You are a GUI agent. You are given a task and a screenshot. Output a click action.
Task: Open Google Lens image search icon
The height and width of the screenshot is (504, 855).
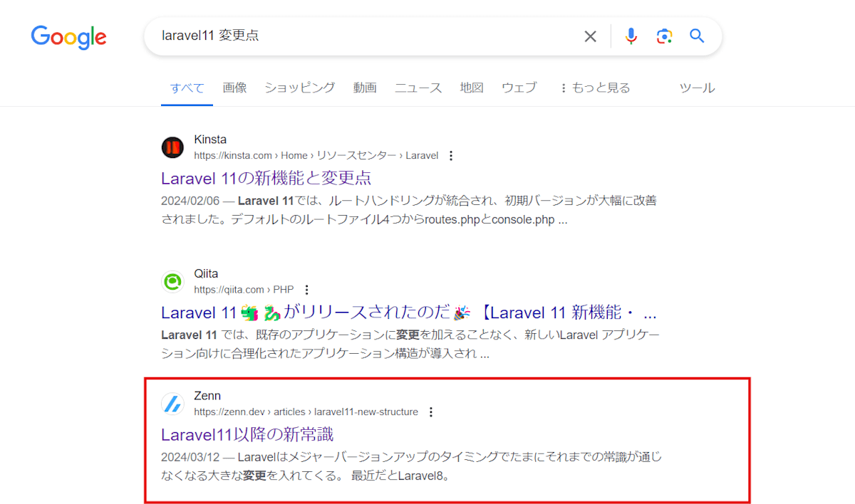tap(664, 36)
